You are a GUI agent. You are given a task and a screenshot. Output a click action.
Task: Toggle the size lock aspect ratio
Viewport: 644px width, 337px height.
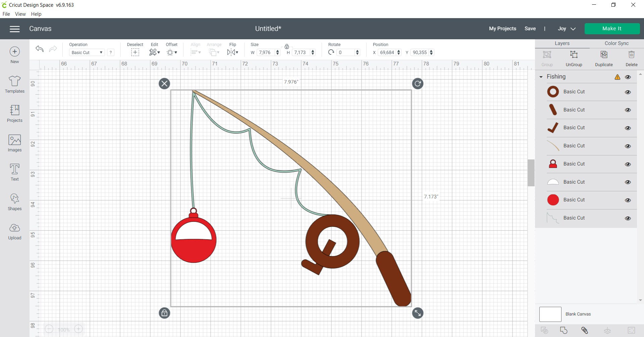(x=287, y=47)
